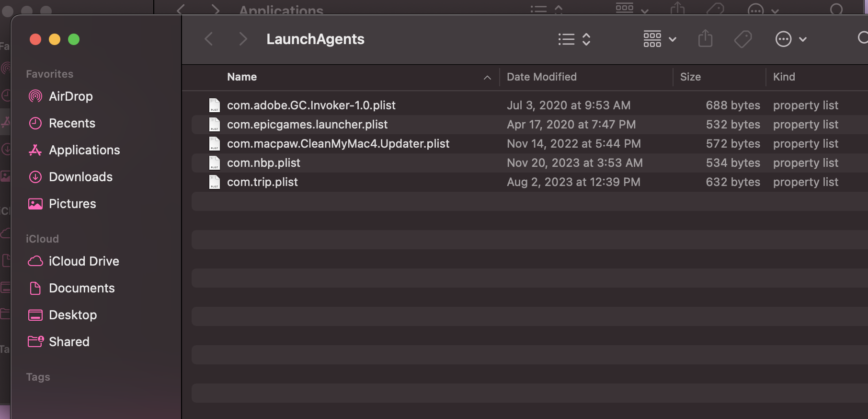
Task: Click the green zoom window button
Action: (74, 39)
